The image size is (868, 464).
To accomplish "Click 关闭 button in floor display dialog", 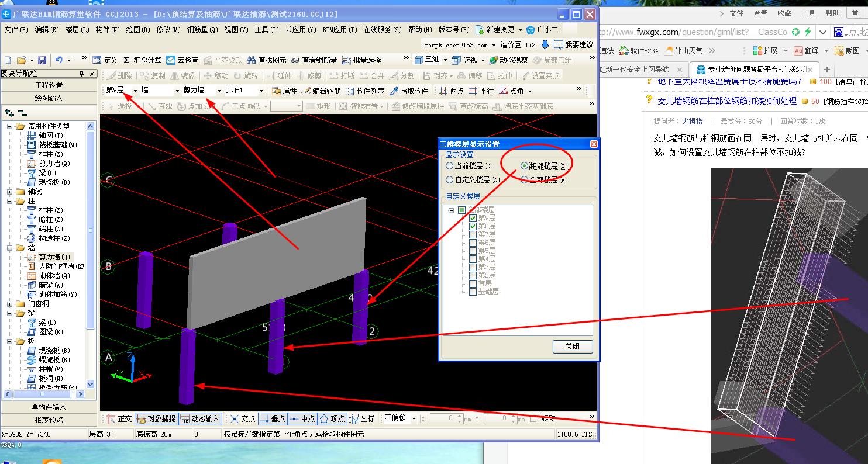I will coord(573,347).
